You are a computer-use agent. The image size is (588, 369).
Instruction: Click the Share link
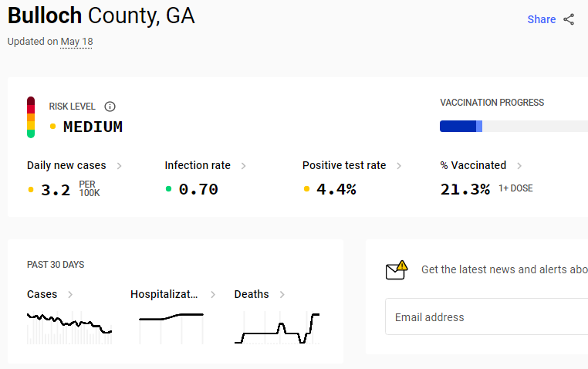pyautogui.click(x=542, y=19)
